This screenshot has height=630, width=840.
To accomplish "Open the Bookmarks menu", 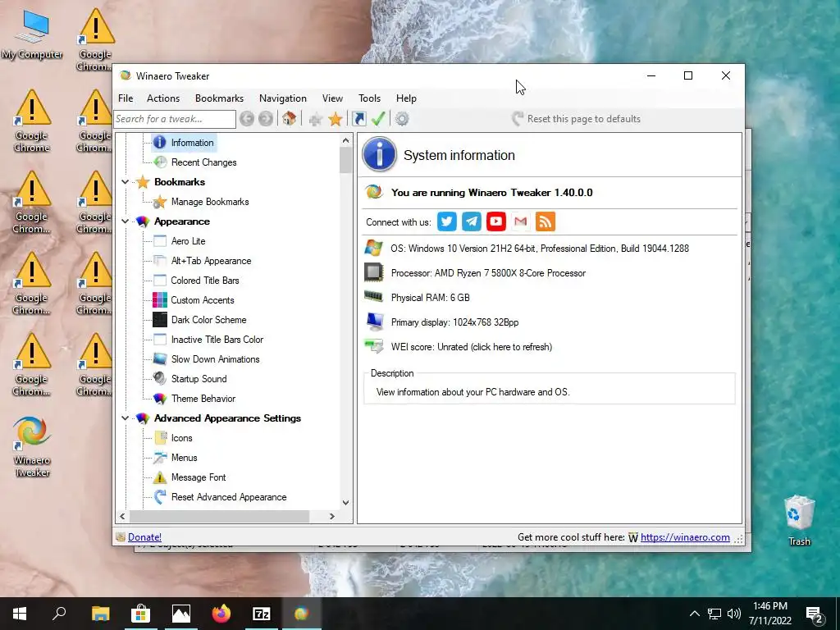I will (x=219, y=98).
